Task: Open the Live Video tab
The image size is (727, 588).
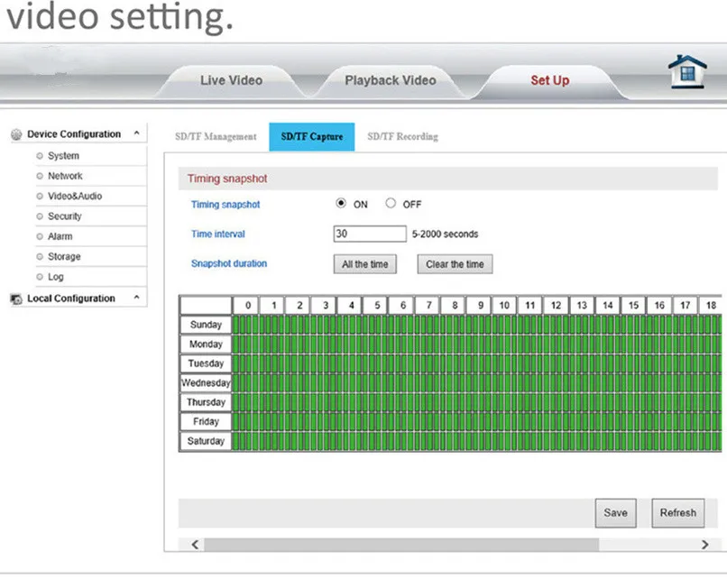Action: [x=232, y=80]
